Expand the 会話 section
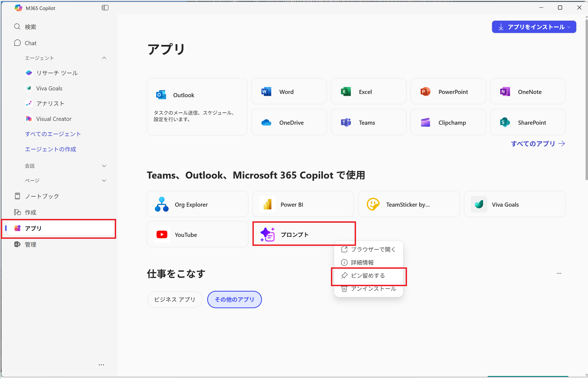The image size is (588, 379). tap(104, 166)
